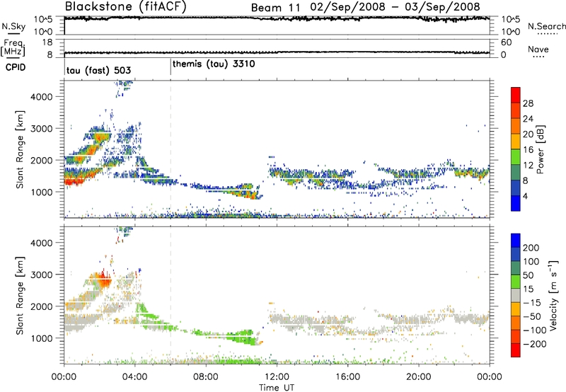Select the "Velocity [m s⁻¹]" colorbar title
This screenshot has width=566, height=392.
click(x=554, y=295)
